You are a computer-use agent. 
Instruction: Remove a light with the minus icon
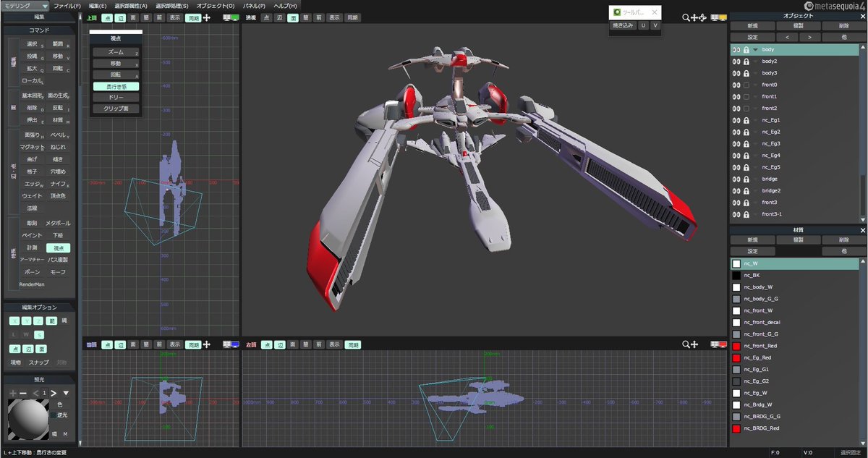tap(23, 393)
